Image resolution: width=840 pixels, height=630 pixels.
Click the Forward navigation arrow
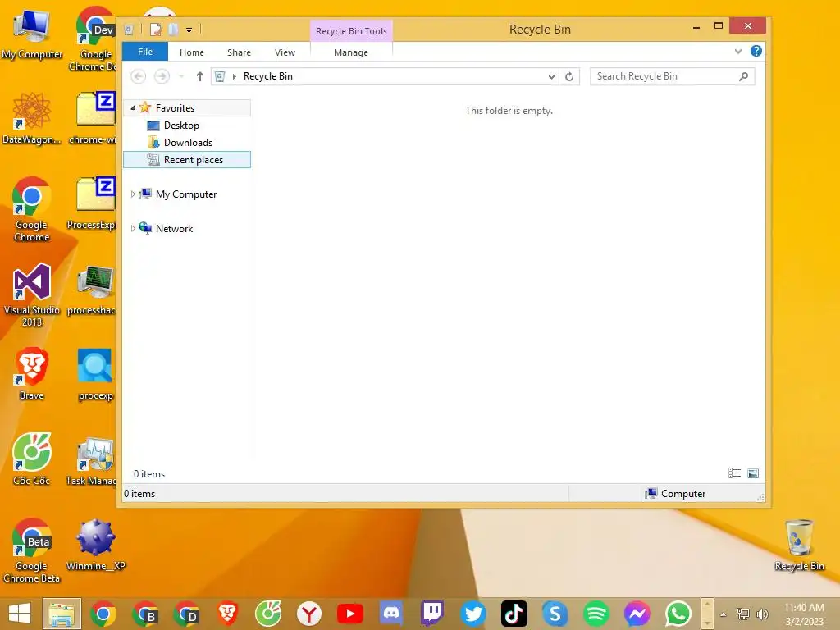162,76
